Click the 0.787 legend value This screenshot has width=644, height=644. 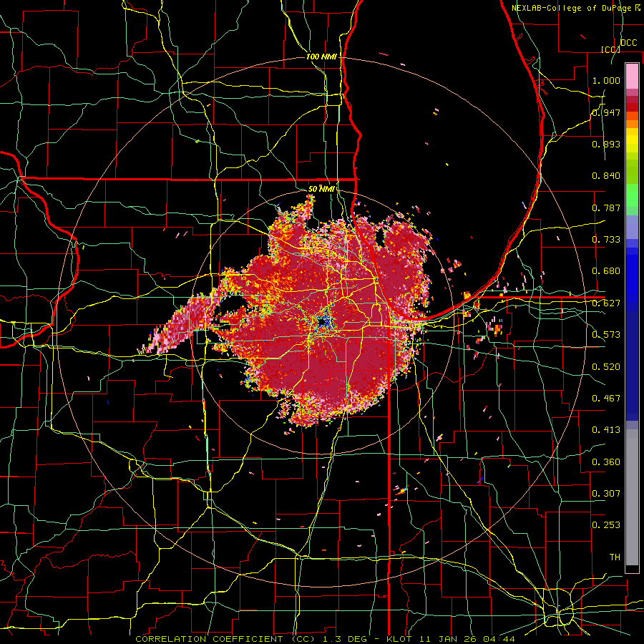pyautogui.click(x=606, y=208)
